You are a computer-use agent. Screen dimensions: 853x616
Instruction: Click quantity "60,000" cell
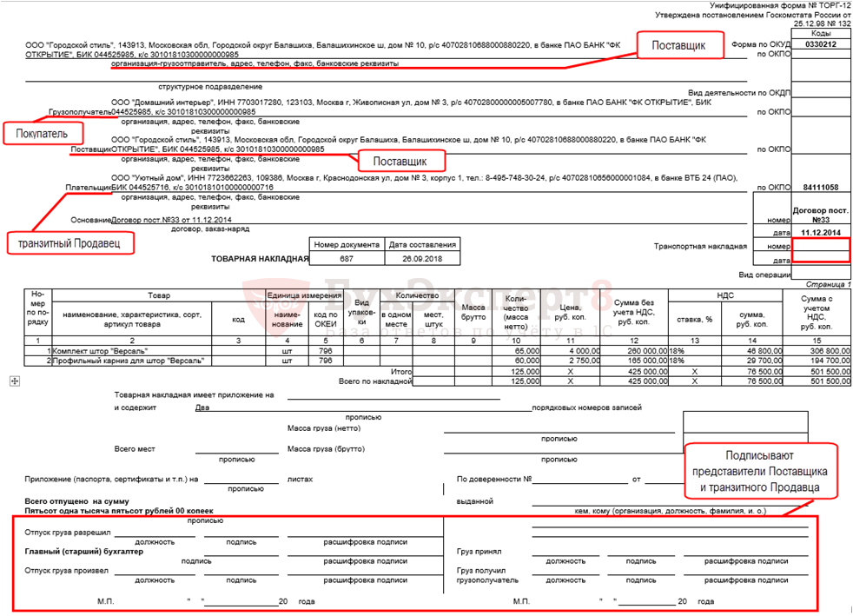click(x=516, y=361)
